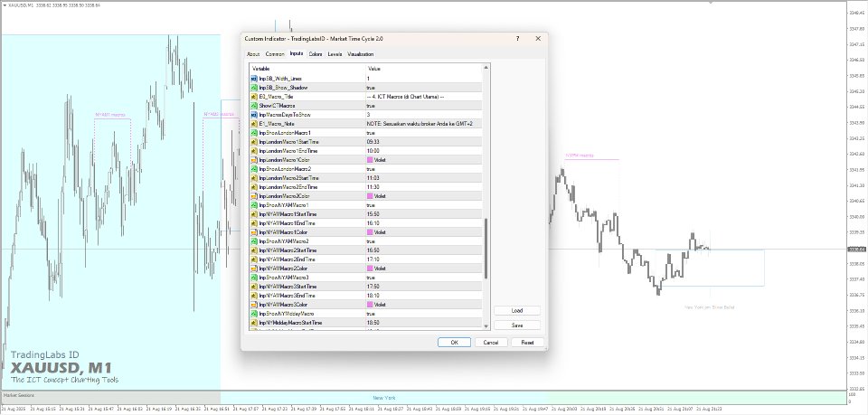Click the Save button
Screen dimensions: 868x415
click(517, 325)
